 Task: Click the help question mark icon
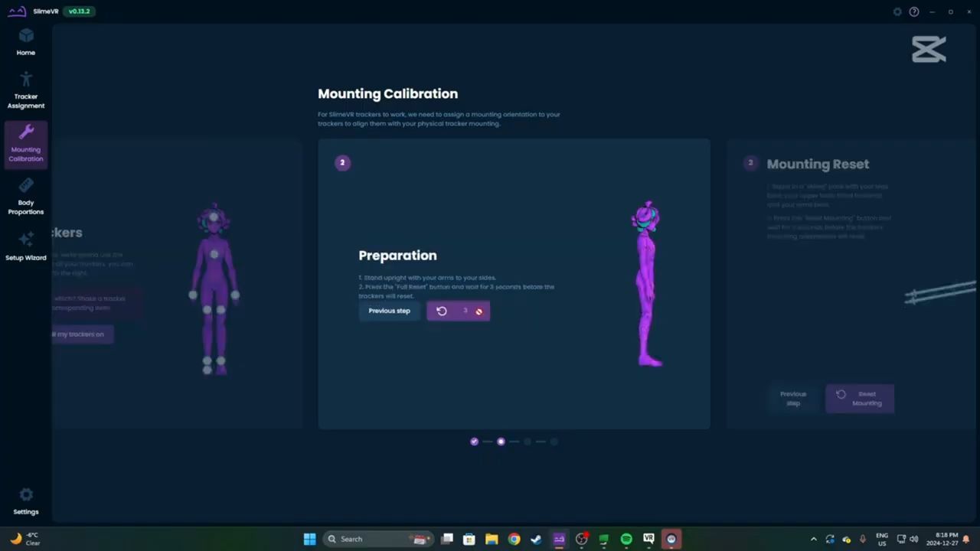pos(913,11)
